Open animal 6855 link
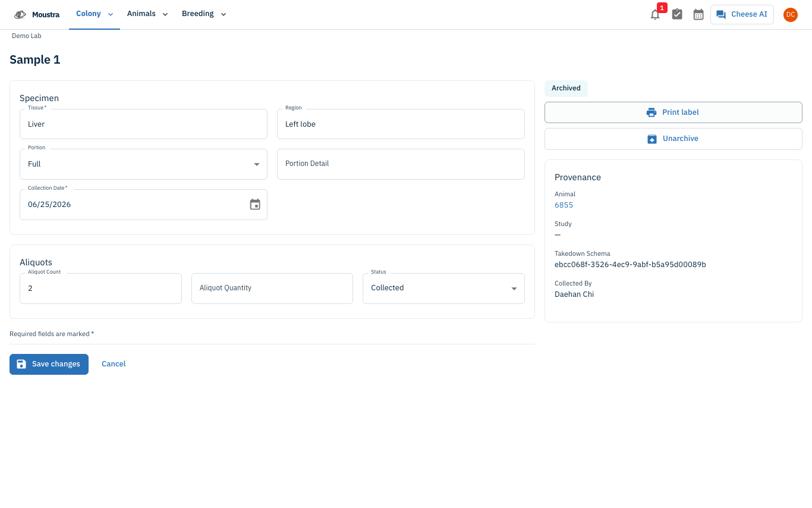Image resolution: width=812 pixels, height=508 pixels. 564,205
